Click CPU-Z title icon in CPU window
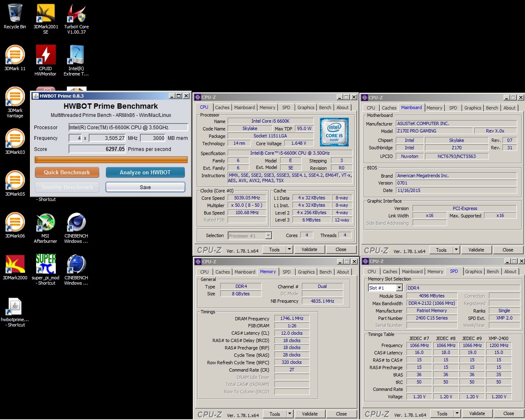Image resolution: width=525 pixels, height=420 pixels. 198,97
